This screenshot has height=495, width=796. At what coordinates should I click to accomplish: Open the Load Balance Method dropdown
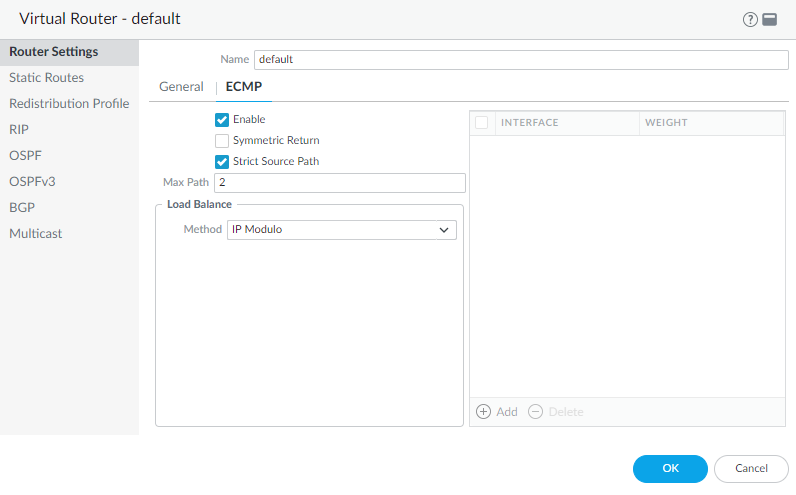(335, 230)
